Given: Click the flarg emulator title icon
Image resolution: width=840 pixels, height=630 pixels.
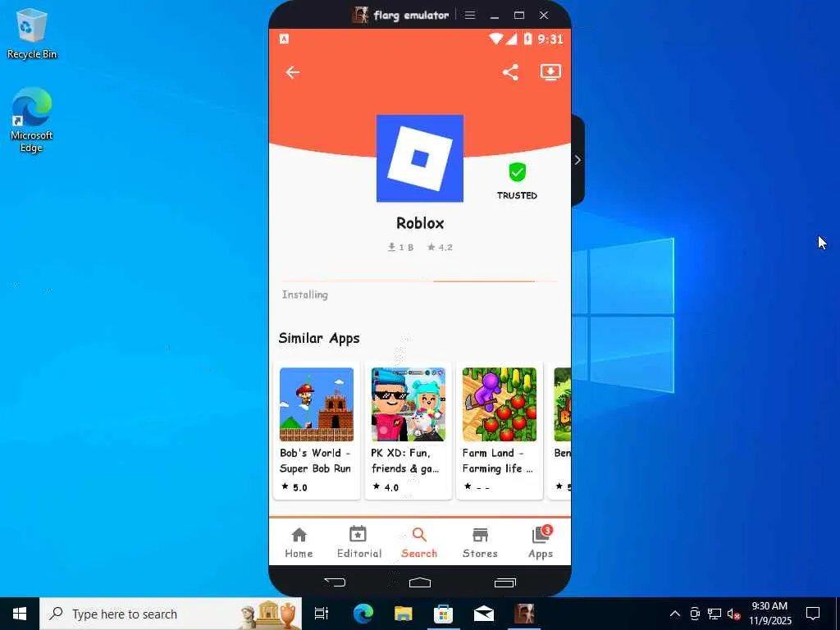Looking at the screenshot, I should pos(361,15).
